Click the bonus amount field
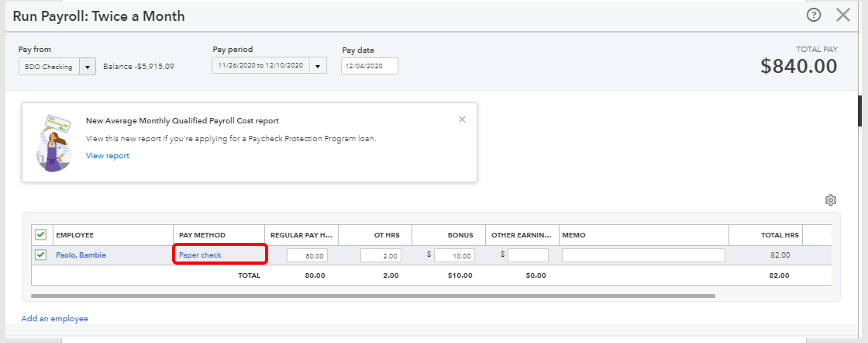 click(453, 255)
